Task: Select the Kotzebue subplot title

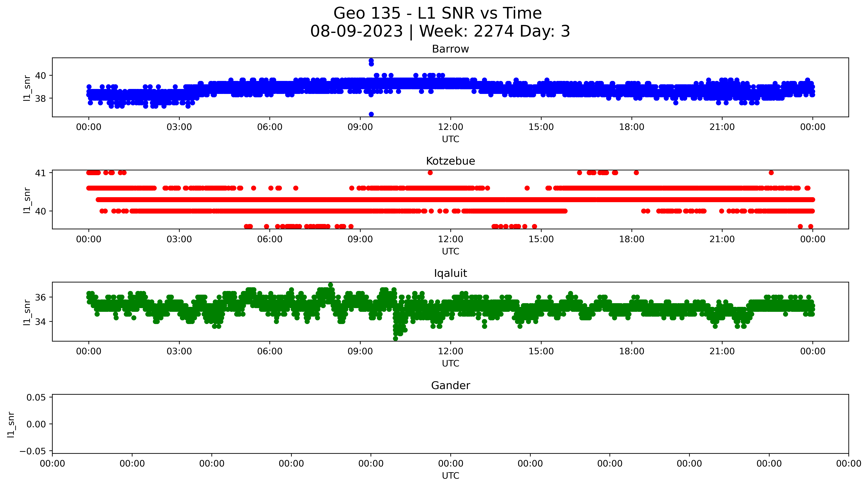Action: click(x=451, y=161)
